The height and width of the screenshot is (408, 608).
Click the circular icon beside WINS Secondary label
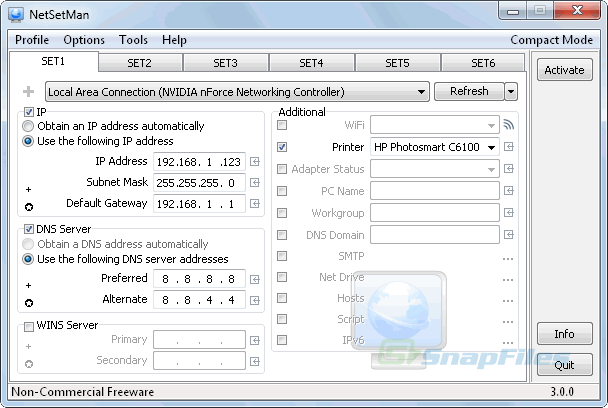[29, 364]
